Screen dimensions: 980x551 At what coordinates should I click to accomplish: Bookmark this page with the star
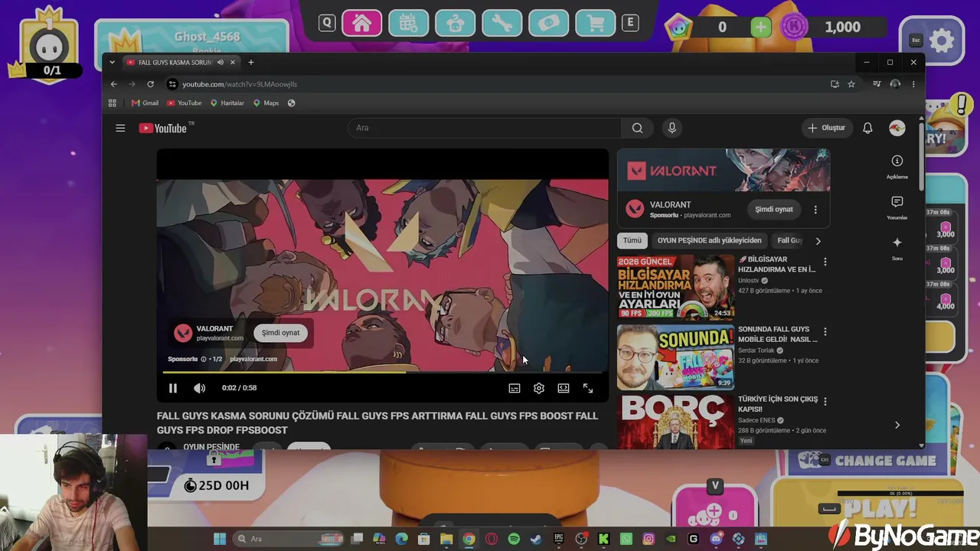851,84
